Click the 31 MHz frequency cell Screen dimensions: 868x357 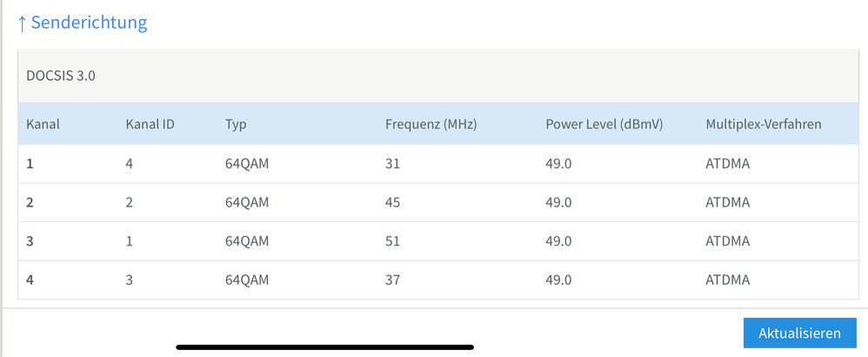click(392, 163)
